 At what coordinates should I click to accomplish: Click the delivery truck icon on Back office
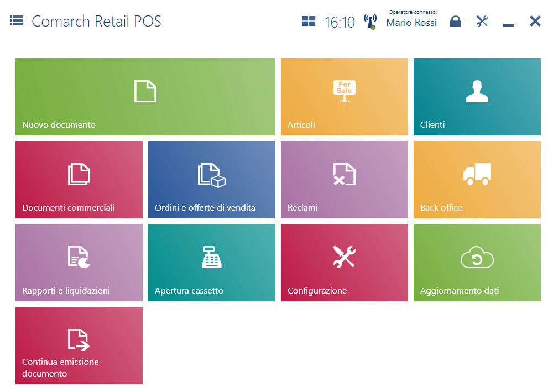(x=477, y=174)
